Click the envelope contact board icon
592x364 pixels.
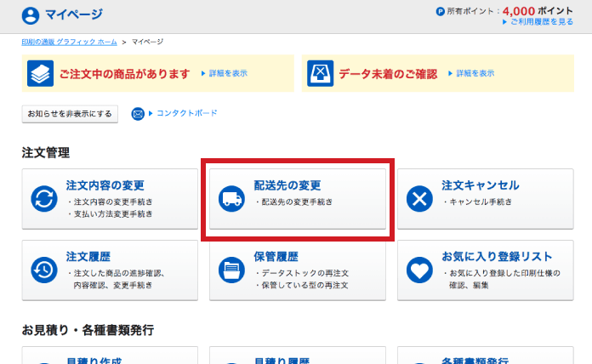click(138, 114)
